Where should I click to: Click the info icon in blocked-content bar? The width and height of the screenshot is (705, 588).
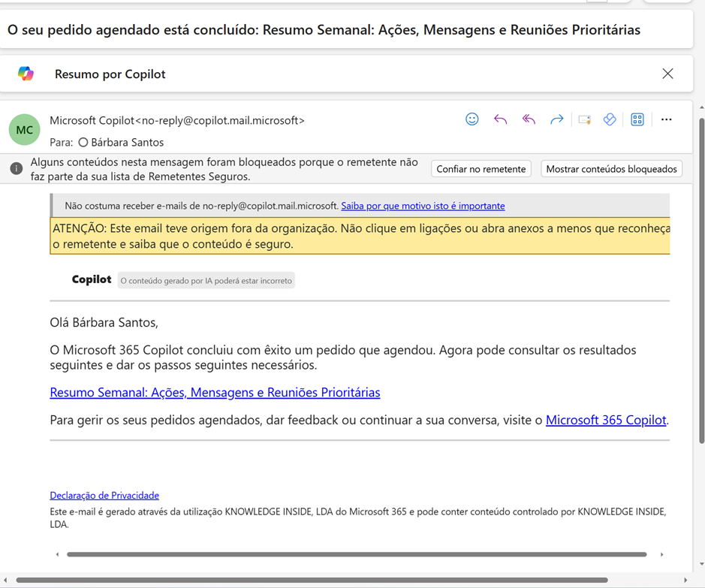pos(16,169)
